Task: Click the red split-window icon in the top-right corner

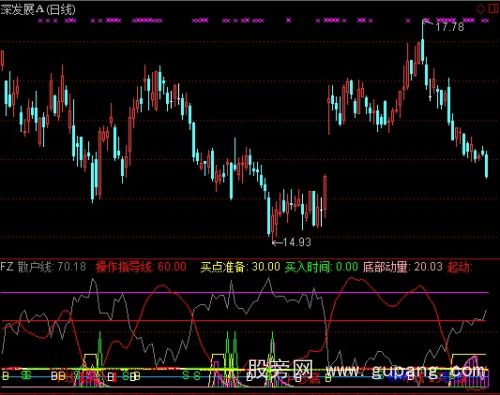Action: [x=493, y=8]
